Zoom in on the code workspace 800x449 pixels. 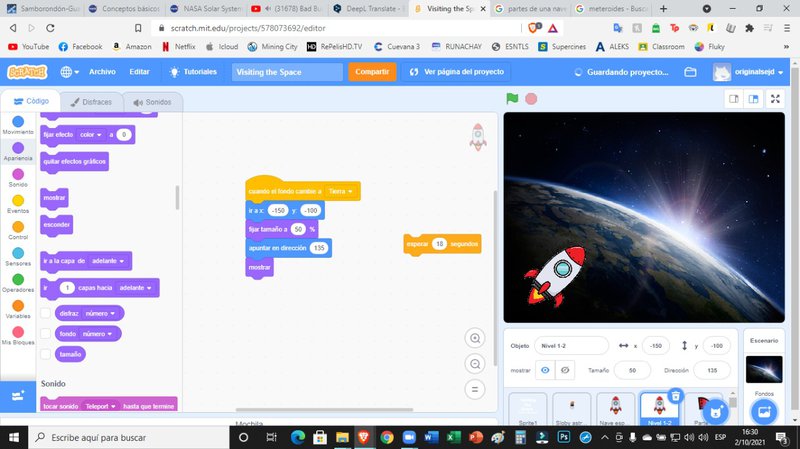(x=475, y=338)
